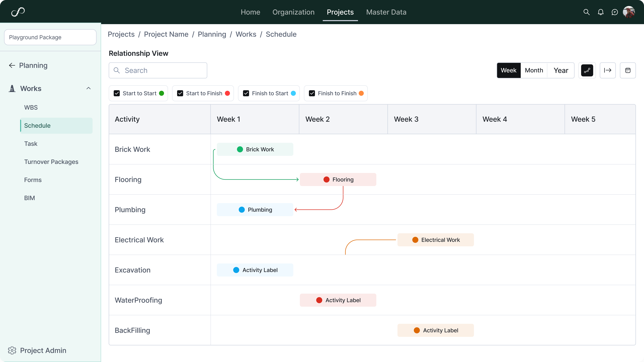The height and width of the screenshot is (362, 644).
Task: Open the WBS sidebar item
Action: tap(31, 107)
